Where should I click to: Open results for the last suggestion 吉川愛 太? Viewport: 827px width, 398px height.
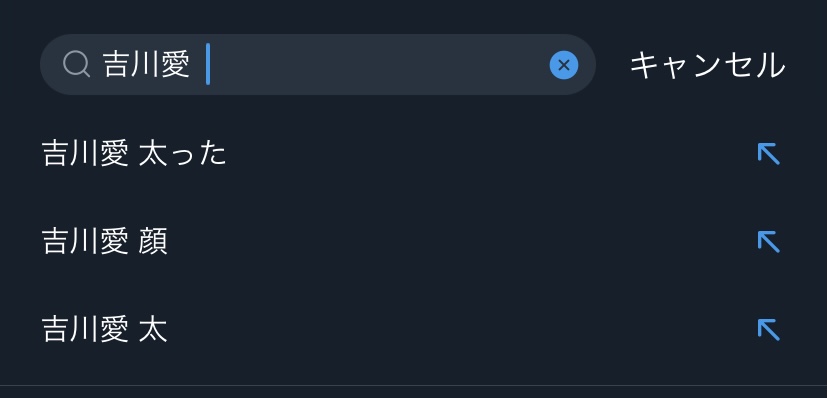pos(414,330)
